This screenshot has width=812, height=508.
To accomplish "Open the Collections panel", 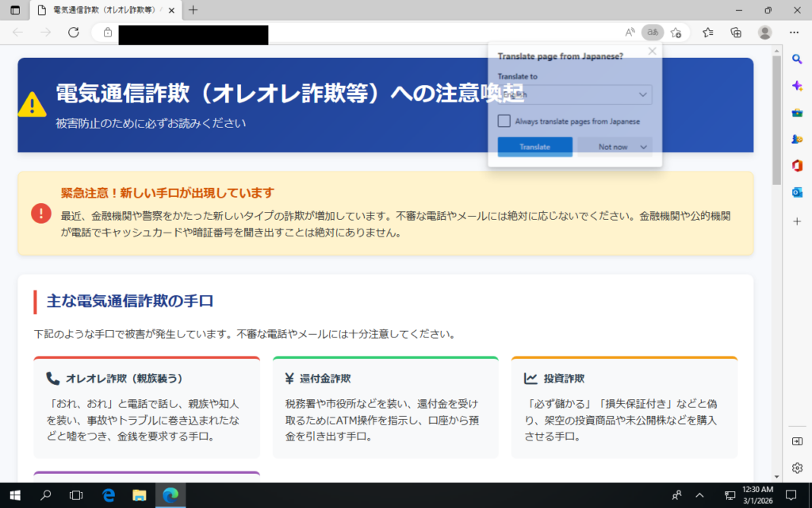I will tap(736, 33).
